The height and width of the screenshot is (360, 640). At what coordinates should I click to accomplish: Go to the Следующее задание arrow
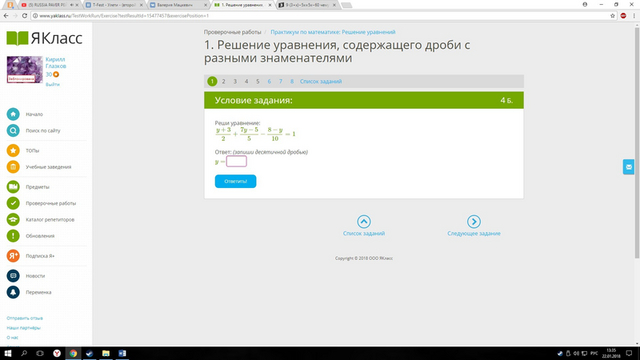click(473, 221)
